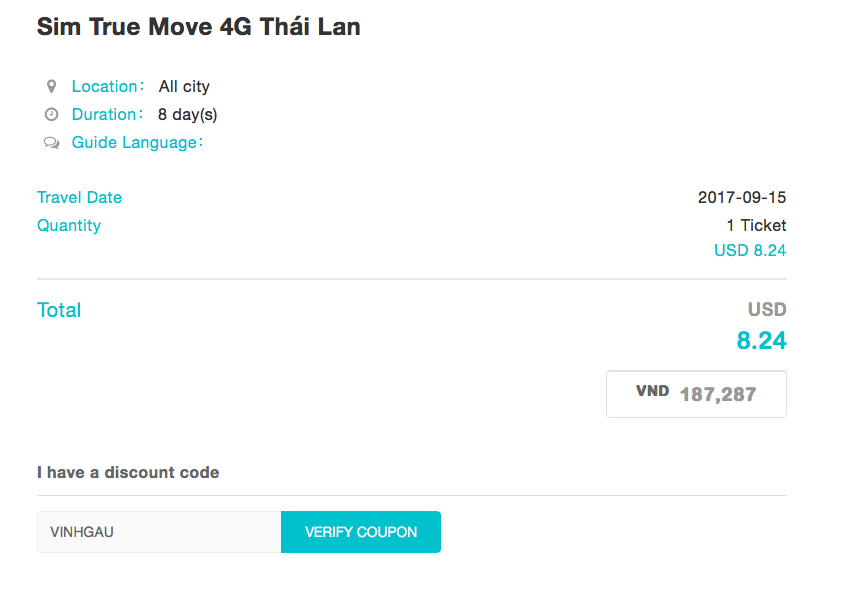Click the Total label
Screen dimensions: 856x596
[x=59, y=310]
